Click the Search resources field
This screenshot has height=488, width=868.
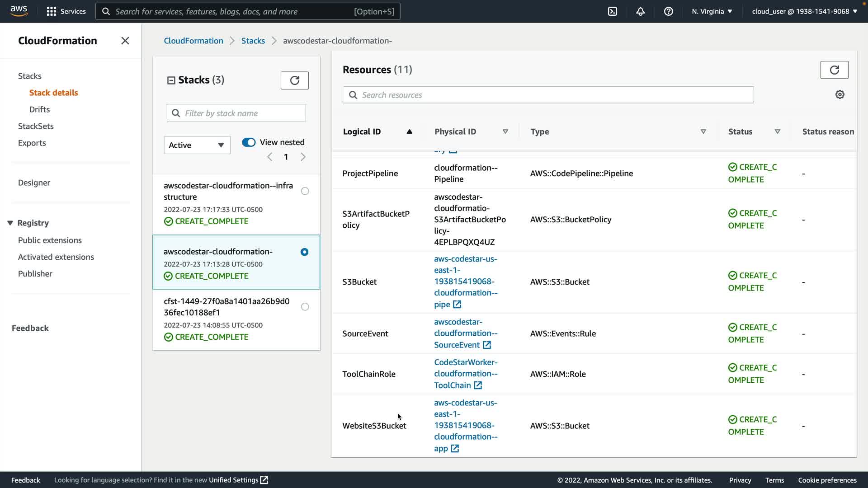(x=548, y=95)
